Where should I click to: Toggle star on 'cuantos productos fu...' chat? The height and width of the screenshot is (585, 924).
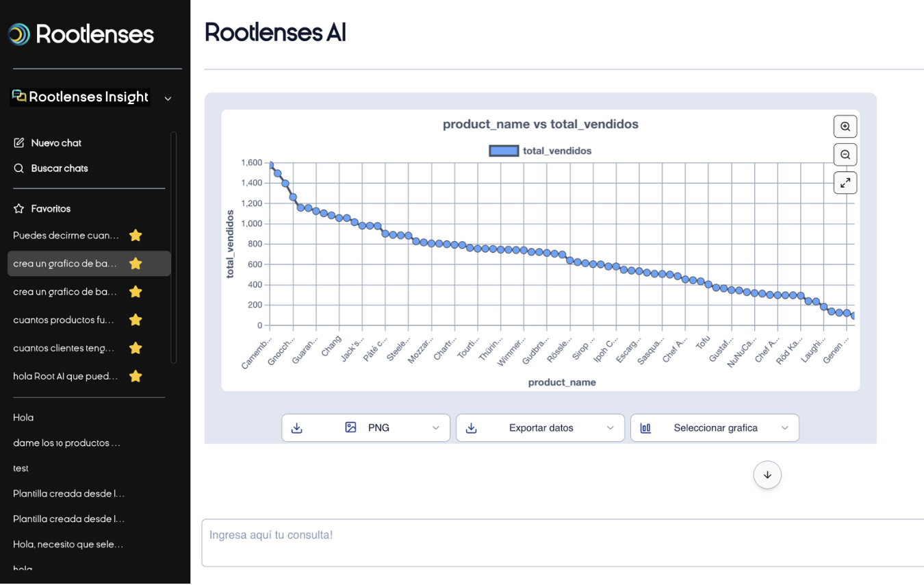pyautogui.click(x=136, y=320)
